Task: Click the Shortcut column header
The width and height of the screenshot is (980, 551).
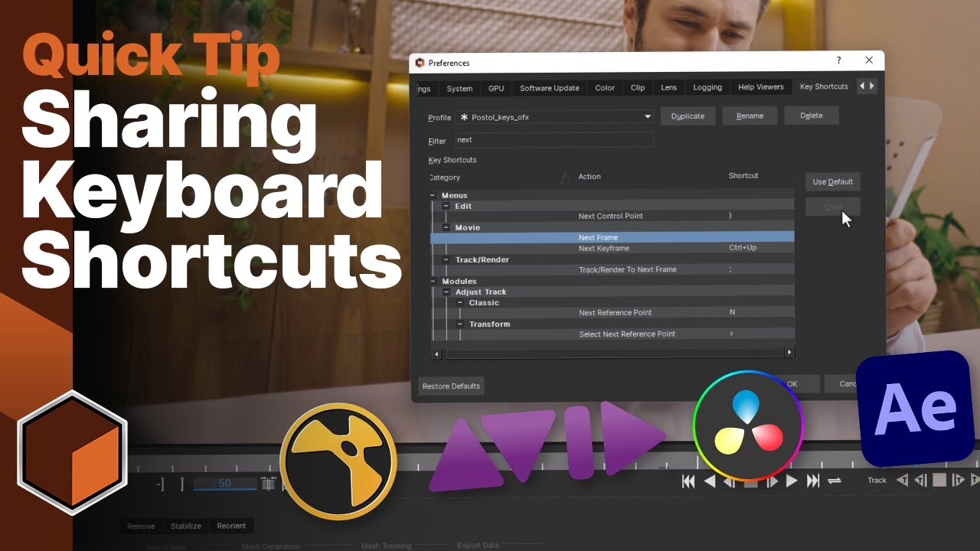Action: [x=743, y=176]
